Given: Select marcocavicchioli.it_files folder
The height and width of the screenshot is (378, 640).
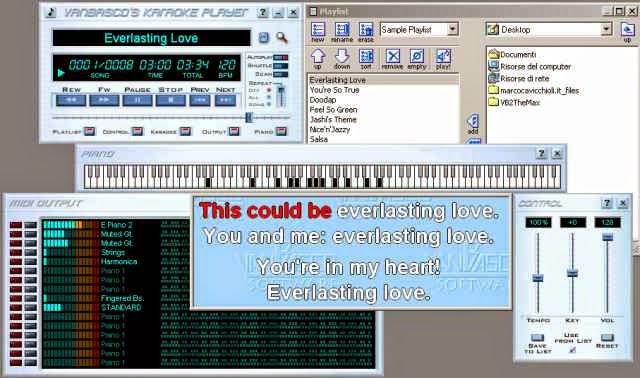Looking at the screenshot, I should coord(534,90).
